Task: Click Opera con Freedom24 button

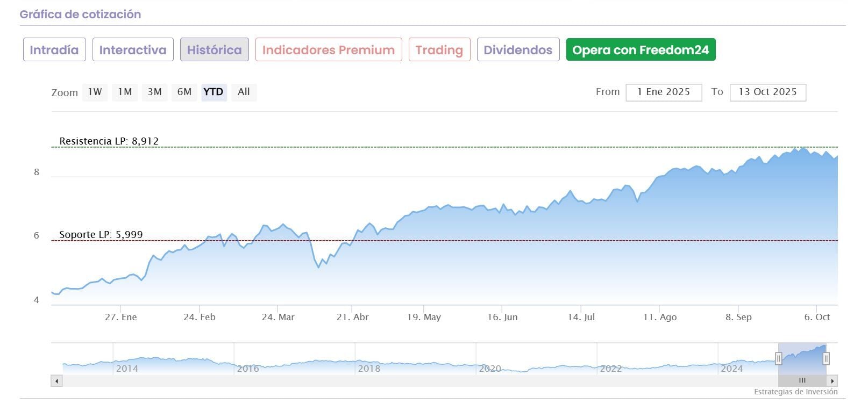Action: pyautogui.click(x=641, y=50)
